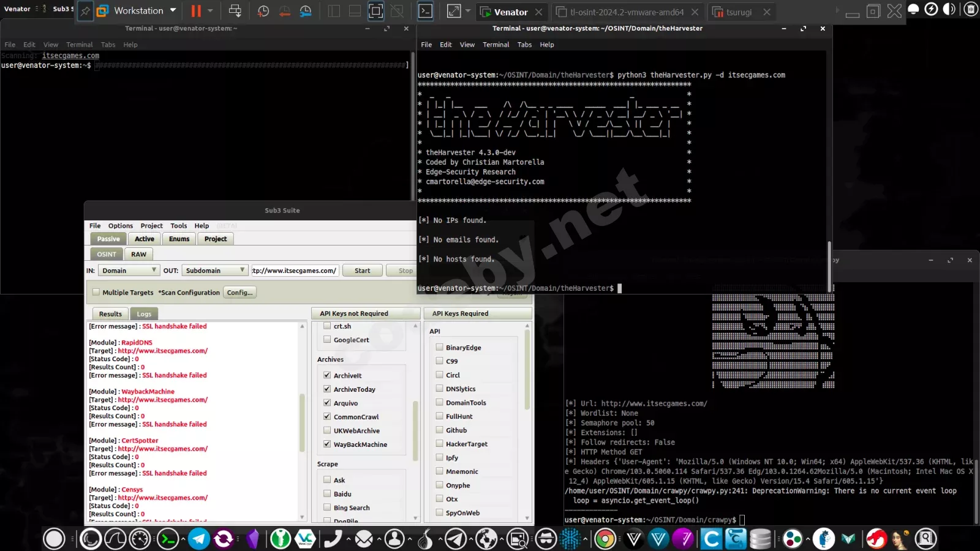
Task: Open the IN Domain dropdown
Action: click(129, 270)
